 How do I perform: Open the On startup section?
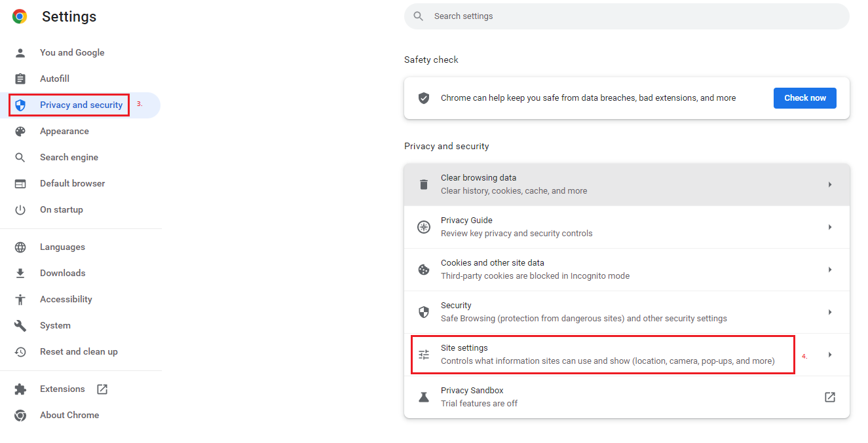62,209
